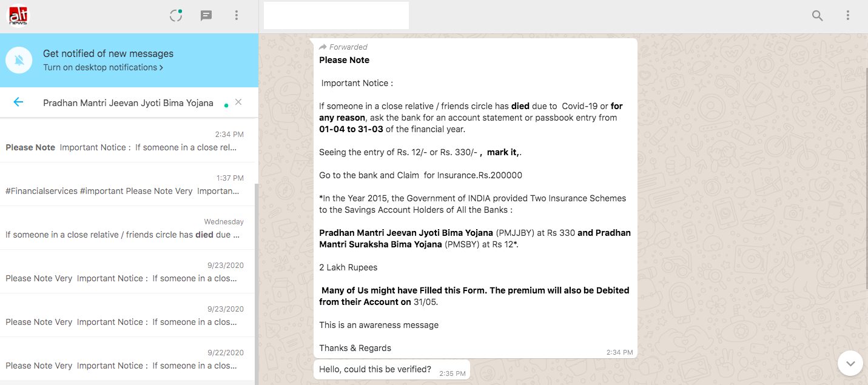Screen dimensions: 868x385
Task: Open the '#Financialservices #important' result from 1:37 PM
Action: 127,184
